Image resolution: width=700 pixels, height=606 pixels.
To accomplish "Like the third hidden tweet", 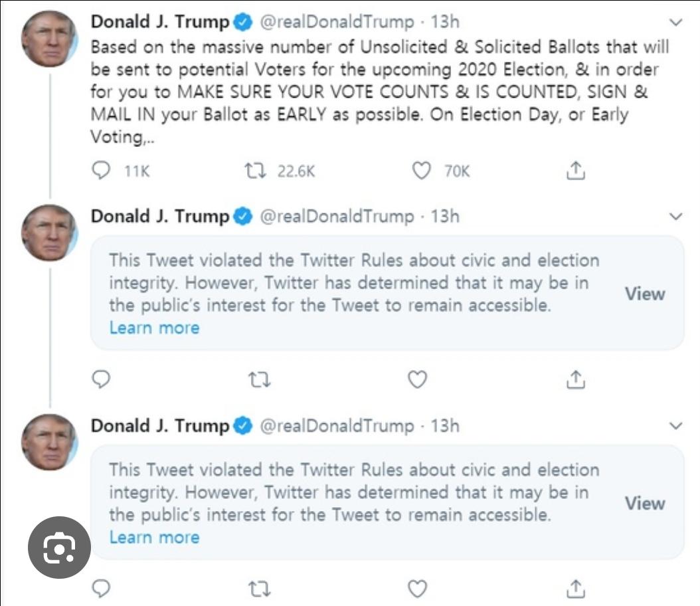I will coord(417,588).
